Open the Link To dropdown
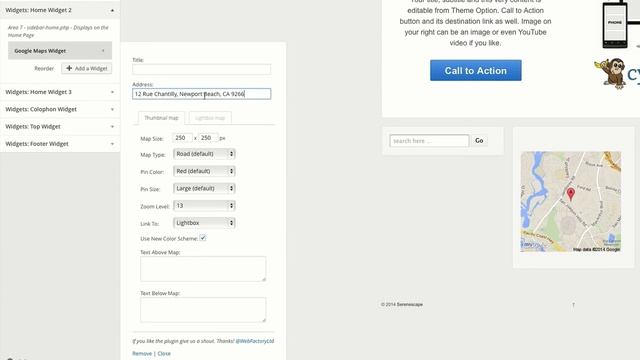 coord(204,223)
